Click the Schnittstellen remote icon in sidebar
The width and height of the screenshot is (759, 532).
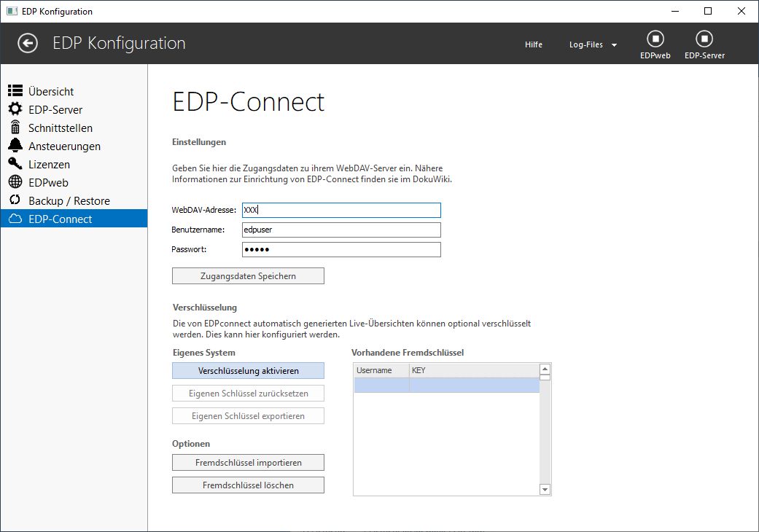coord(15,127)
